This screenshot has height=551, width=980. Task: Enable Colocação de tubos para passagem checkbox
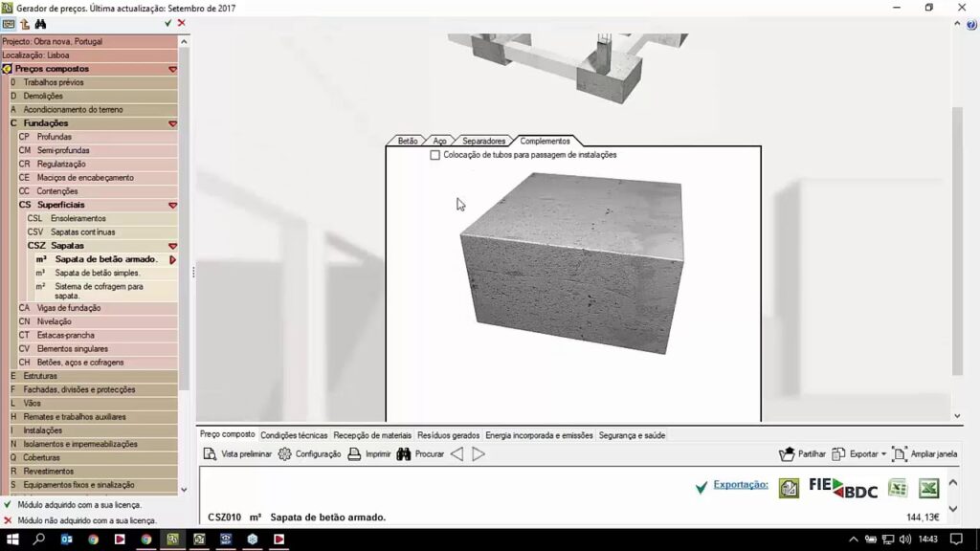click(435, 155)
